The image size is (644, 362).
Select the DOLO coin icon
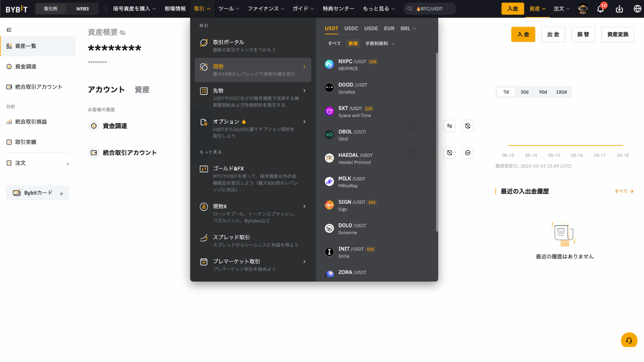(330, 229)
